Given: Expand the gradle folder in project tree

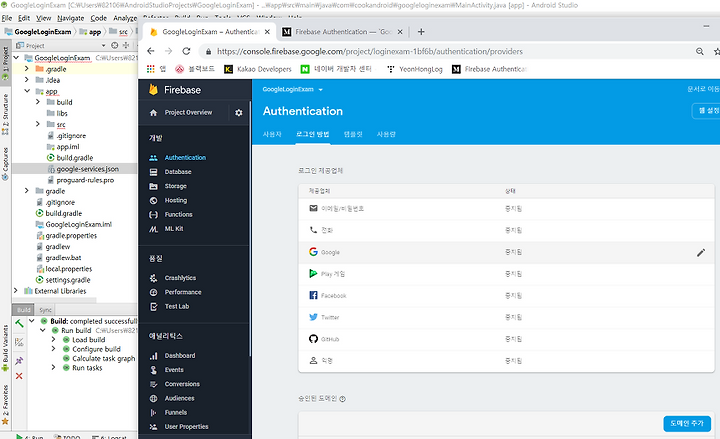Looking at the screenshot, I should click(x=27, y=190).
